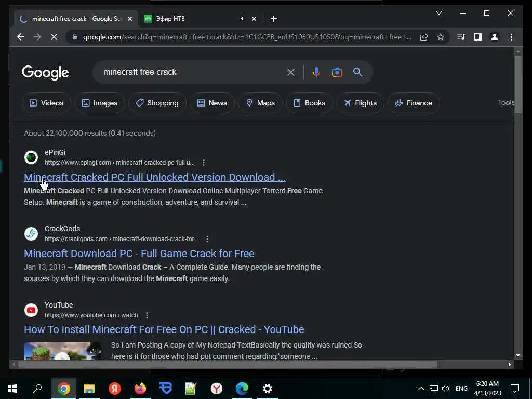The height and width of the screenshot is (399, 532).
Task: Open clock showing 6:20 AM
Action: [487, 389]
